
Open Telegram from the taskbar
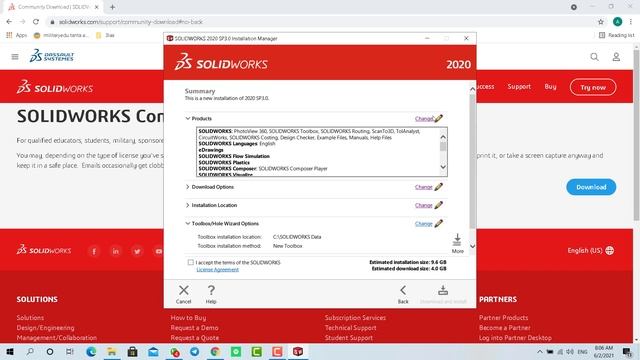pyautogui.click(x=195, y=351)
